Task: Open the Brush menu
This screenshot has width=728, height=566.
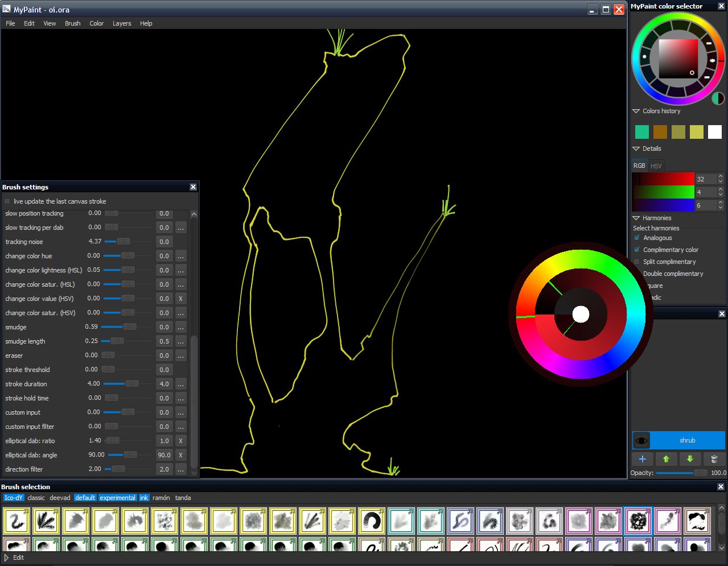Action: pyautogui.click(x=72, y=23)
